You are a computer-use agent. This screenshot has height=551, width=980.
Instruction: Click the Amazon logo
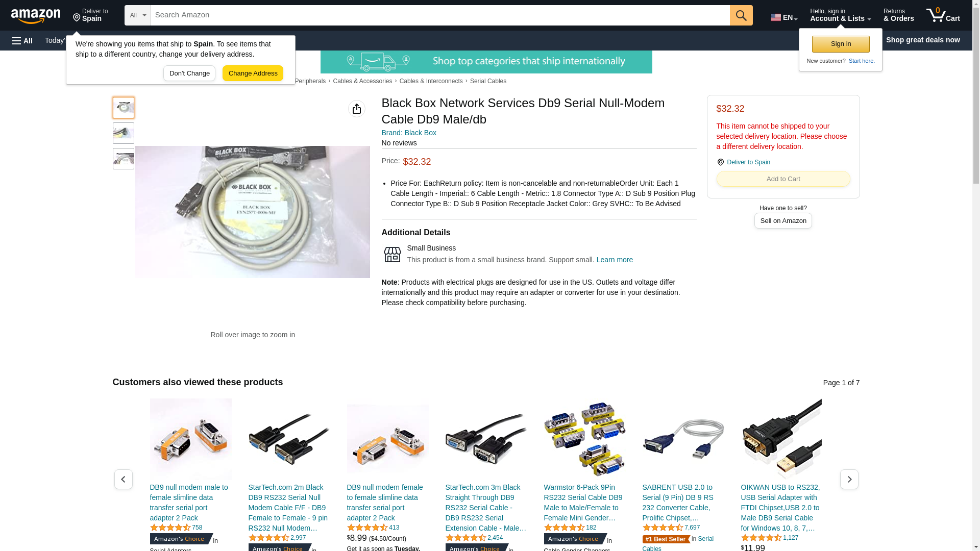36,16
